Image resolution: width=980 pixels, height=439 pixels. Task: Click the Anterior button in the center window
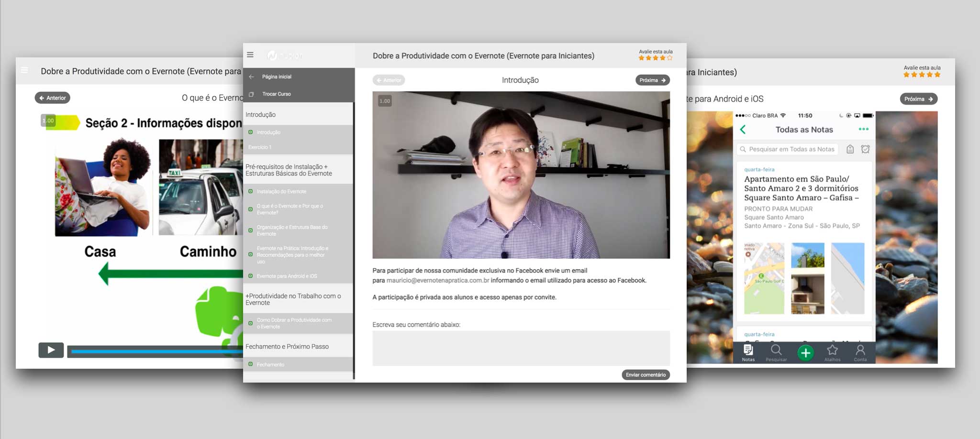pyautogui.click(x=389, y=80)
